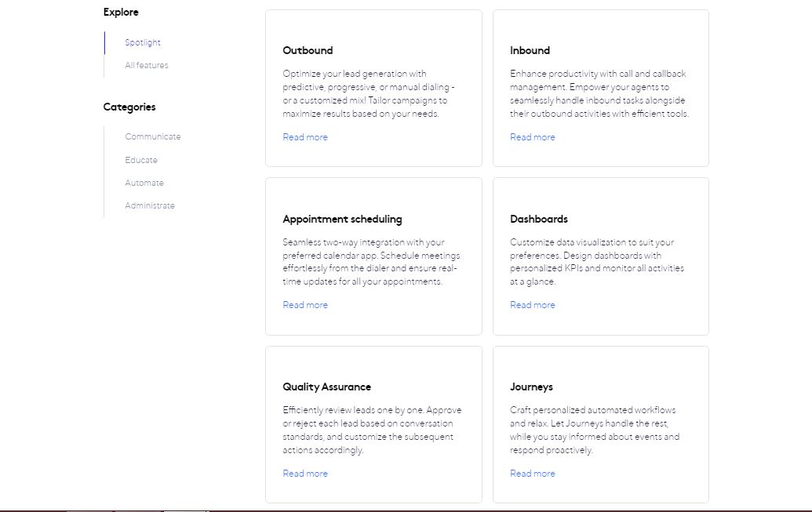Screen dimensions: 812x512
Task: Click the Quality Assurance card heading
Action: [327, 387]
